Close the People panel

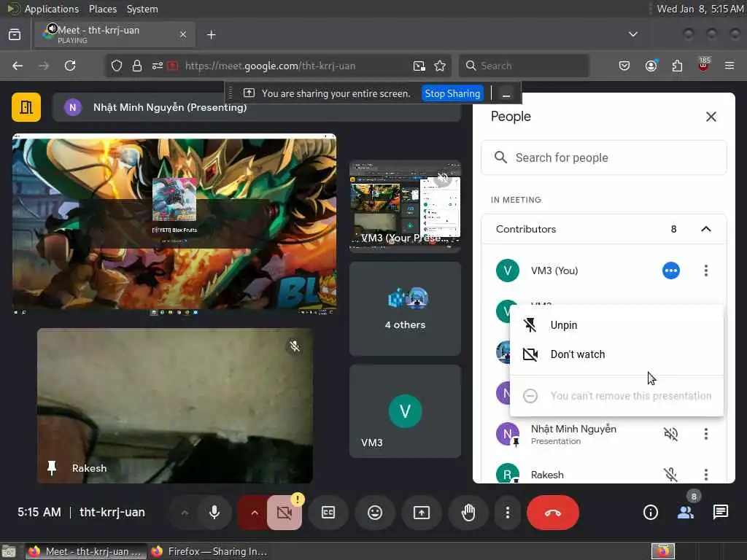tap(711, 117)
